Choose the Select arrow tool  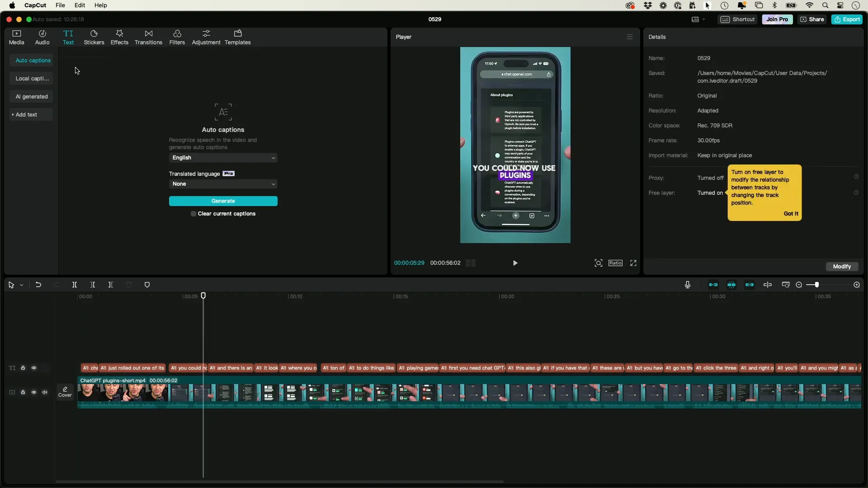(x=11, y=285)
